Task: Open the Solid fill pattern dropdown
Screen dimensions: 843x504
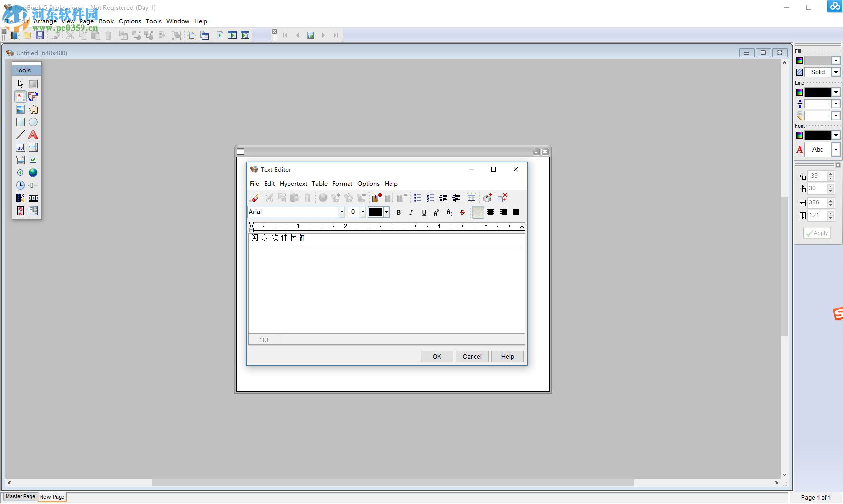Action: pyautogui.click(x=836, y=72)
